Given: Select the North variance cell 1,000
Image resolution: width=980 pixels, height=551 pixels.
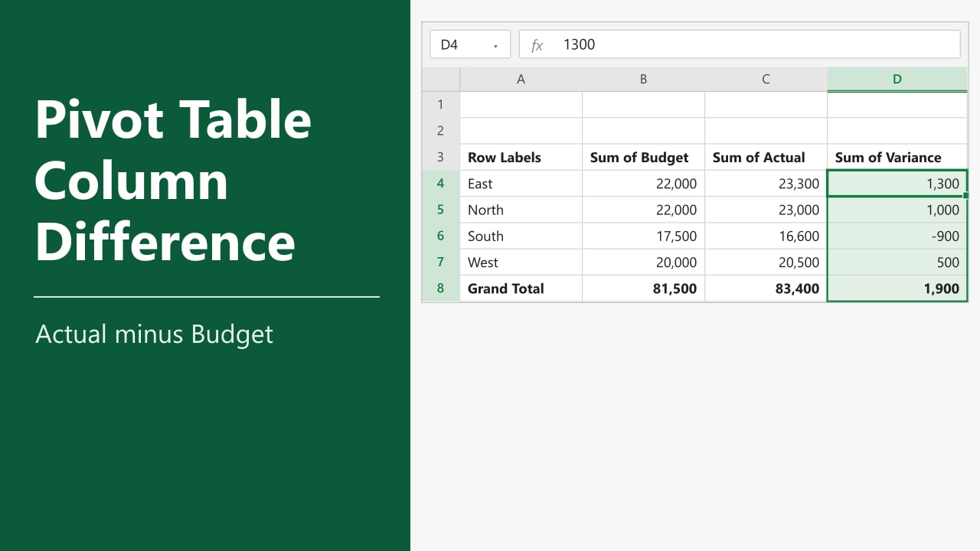Looking at the screenshot, I should coord(897,209).
